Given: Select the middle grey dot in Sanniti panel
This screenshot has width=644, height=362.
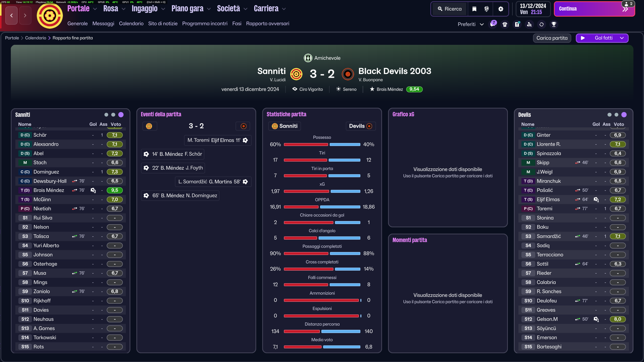Looking at the screenshot, I should [x=113, y=115].
